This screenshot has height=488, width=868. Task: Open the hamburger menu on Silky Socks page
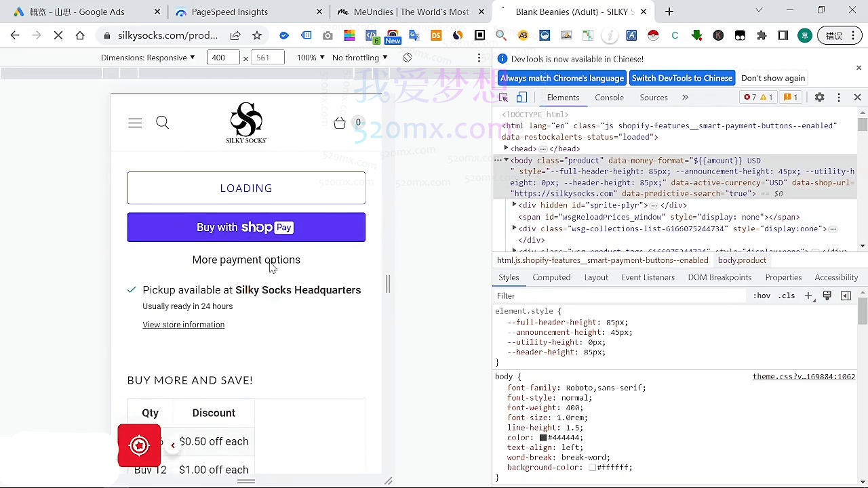pyautogui.click(x=135, y=123)
